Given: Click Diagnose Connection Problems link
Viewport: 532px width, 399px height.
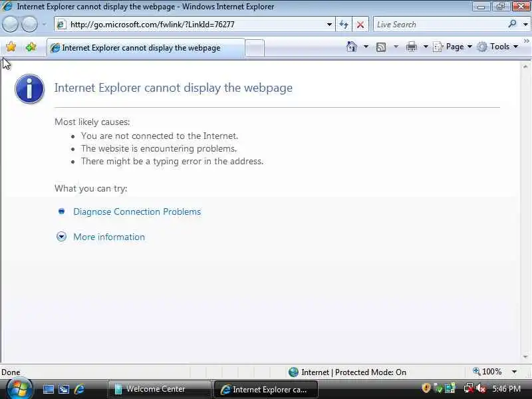Looking at the screenshot, I should (137, 211).
